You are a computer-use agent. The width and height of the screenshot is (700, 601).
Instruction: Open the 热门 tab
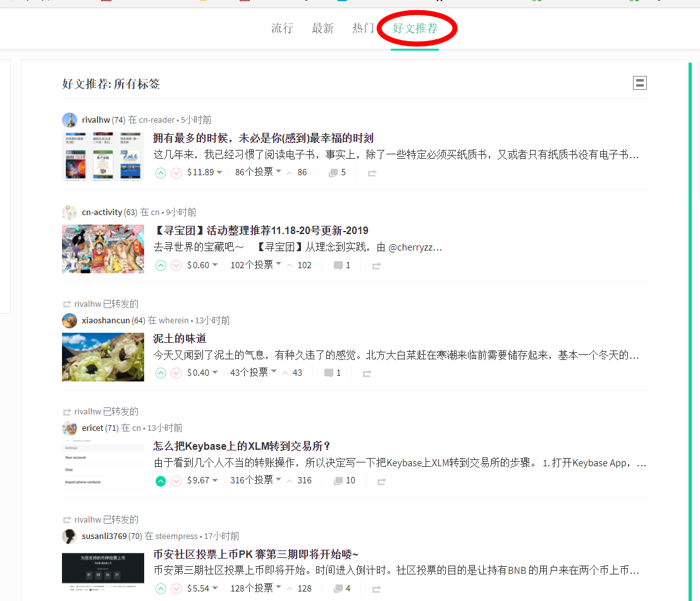[363, 28]
